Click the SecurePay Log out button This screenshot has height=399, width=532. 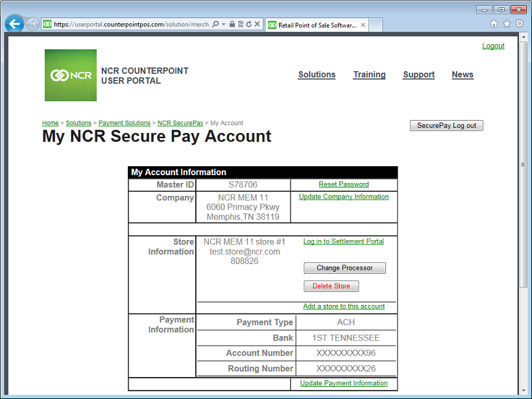[446, 125]
